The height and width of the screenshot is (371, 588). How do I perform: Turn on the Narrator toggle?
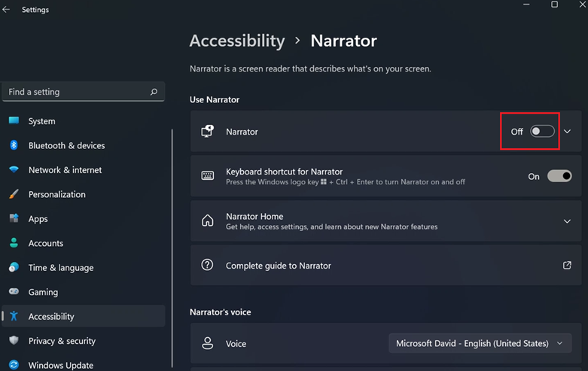tap(542, 132)
